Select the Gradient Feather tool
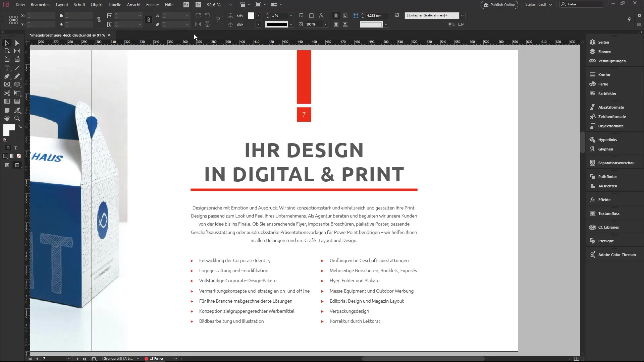The image size is (644, 362). (17, 101)
